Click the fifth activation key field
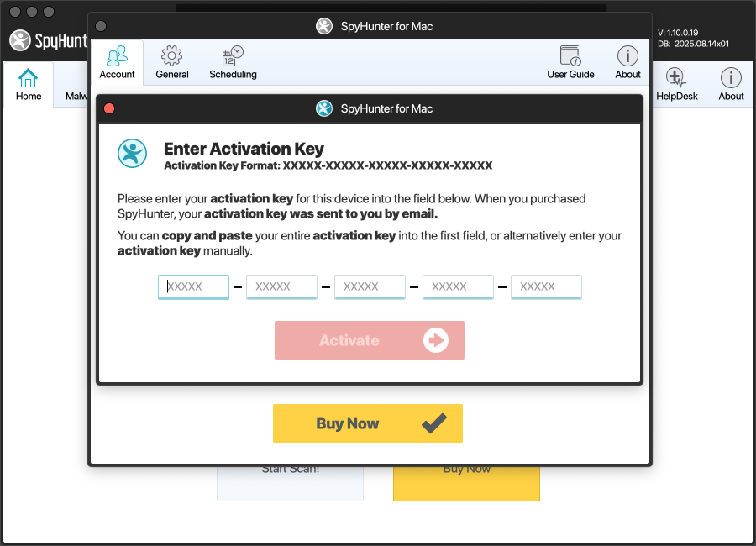This screenshot has width=756, height=546. [546, 286]
